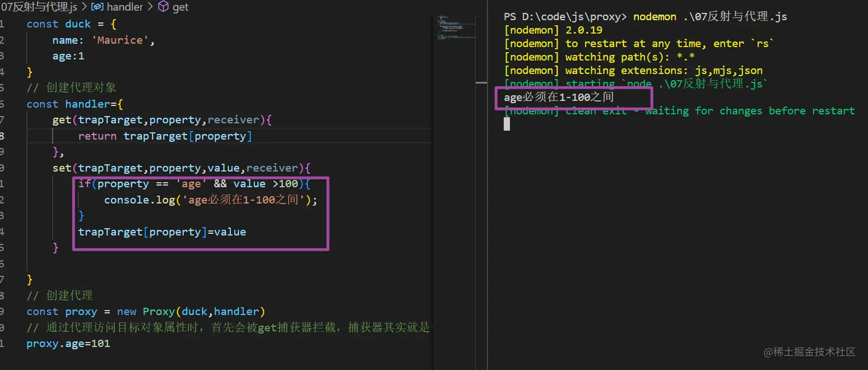Click the get(trapTarget,property,receiver){ line
The width and height of the screenshot is (868, 370).
162,120
